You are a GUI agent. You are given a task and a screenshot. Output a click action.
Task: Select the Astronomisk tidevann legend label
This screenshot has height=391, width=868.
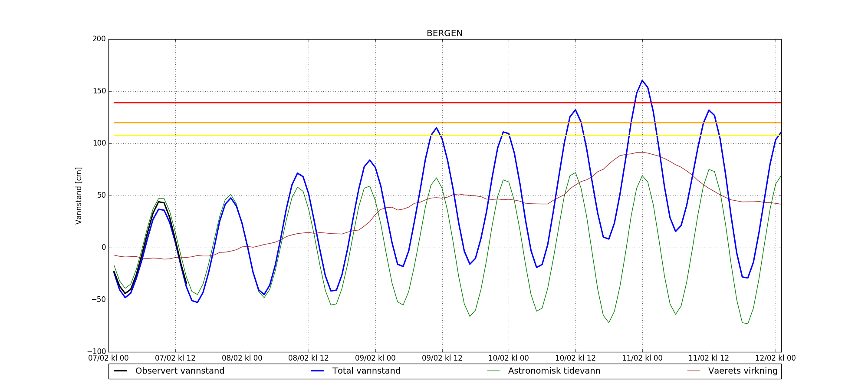[x=554, y=371]
